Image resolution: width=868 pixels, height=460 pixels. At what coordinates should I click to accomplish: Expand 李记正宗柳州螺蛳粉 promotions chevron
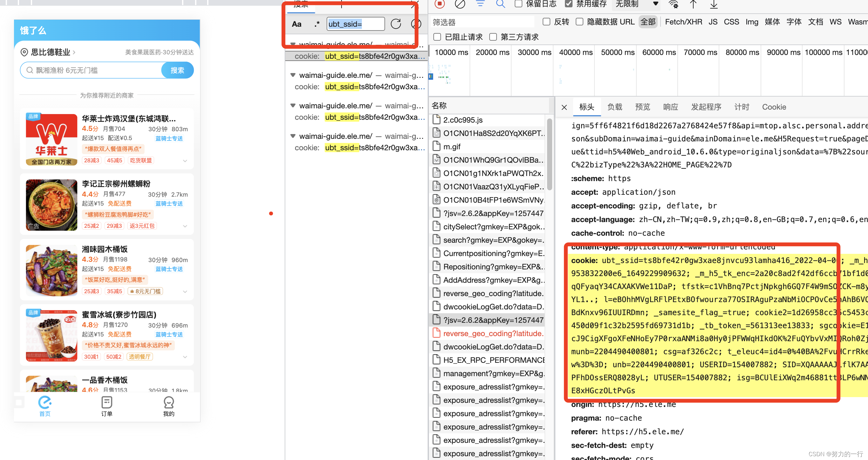[x=185, y=226]
